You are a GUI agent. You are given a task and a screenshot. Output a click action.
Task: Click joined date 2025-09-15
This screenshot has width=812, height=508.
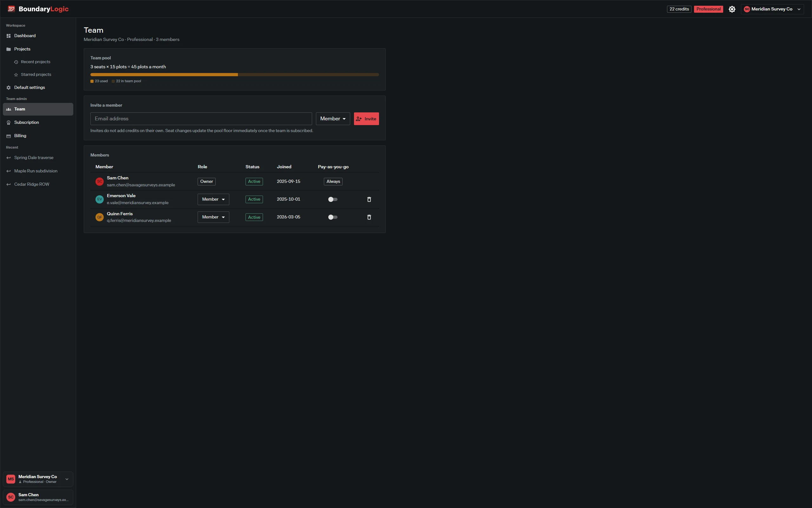(288, 181)
